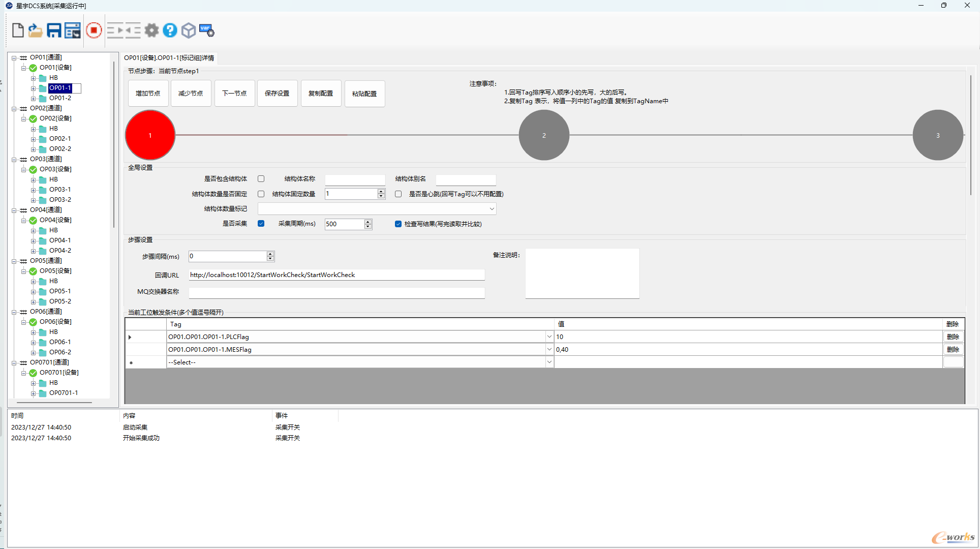
Task: Create a new project file
Action: pyautogui.click(x=18, y=30)
